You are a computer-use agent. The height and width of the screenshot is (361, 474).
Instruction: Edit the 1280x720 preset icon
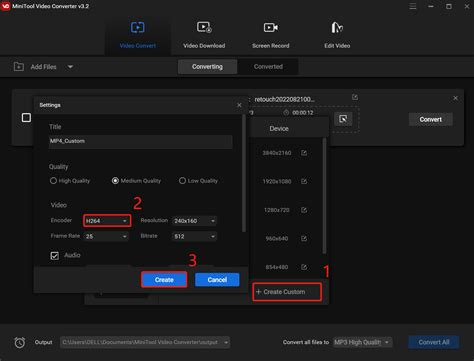304,210
